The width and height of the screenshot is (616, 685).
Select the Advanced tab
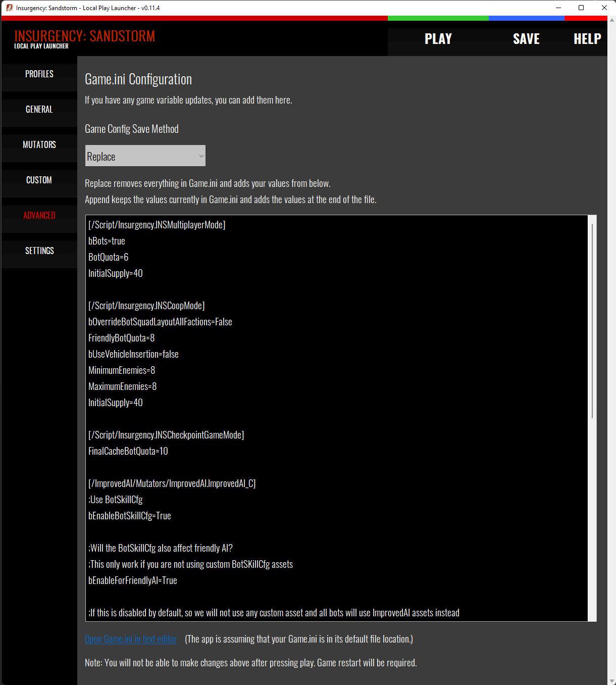pos(39,215)
